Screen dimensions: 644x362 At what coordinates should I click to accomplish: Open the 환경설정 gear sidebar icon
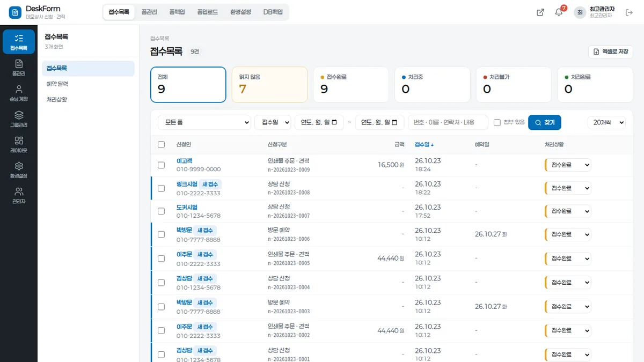19,169
